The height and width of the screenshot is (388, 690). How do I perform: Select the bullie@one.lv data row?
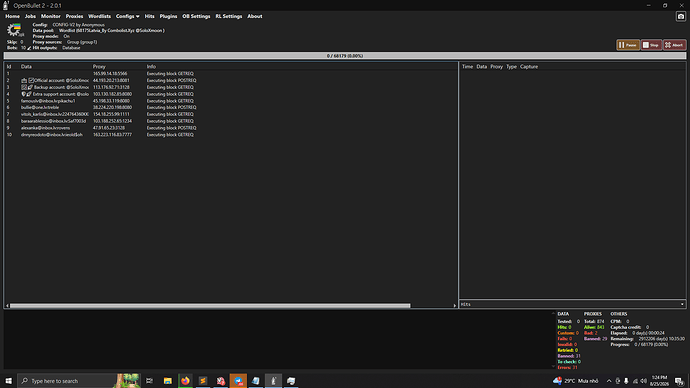pyautogui.click(x=231, y=107)
